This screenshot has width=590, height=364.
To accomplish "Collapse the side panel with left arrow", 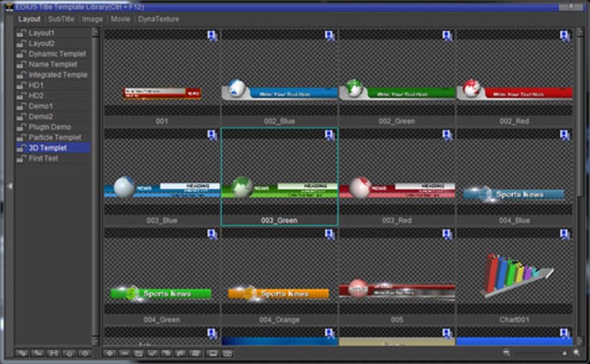I will click(x=9, y=186).
